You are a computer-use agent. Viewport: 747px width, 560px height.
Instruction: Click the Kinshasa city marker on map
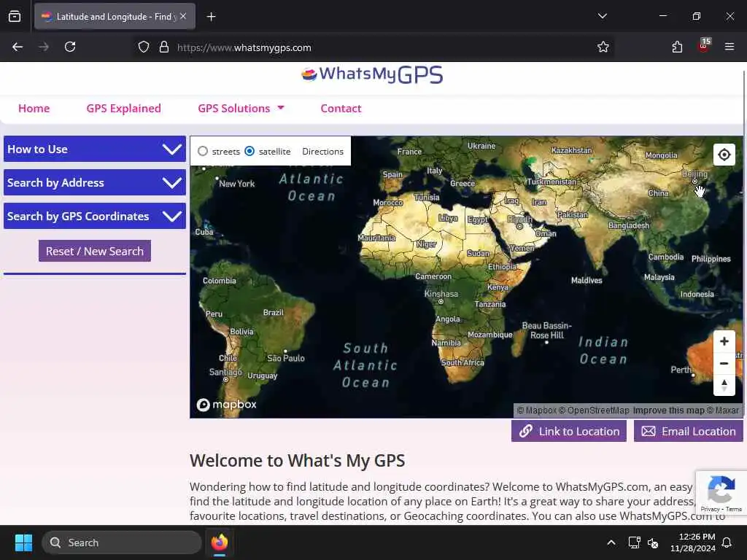[x=441, y=301]
